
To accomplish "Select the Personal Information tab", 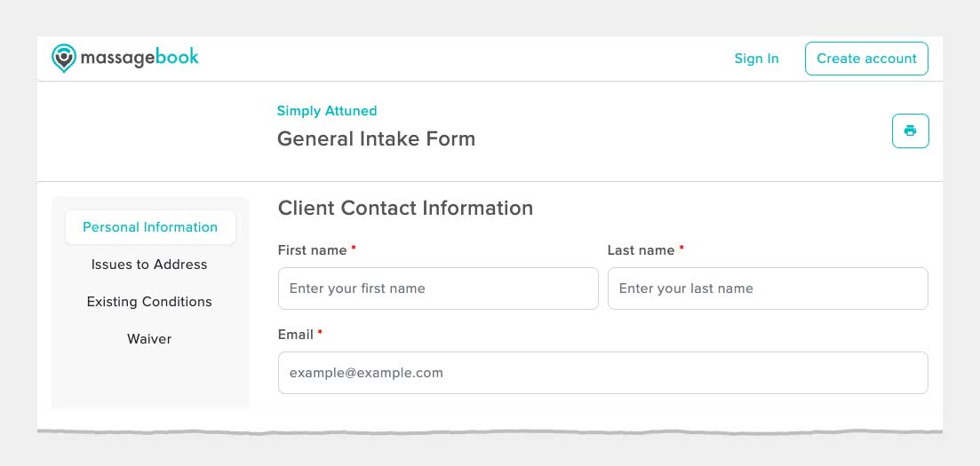I will (150, 227).
